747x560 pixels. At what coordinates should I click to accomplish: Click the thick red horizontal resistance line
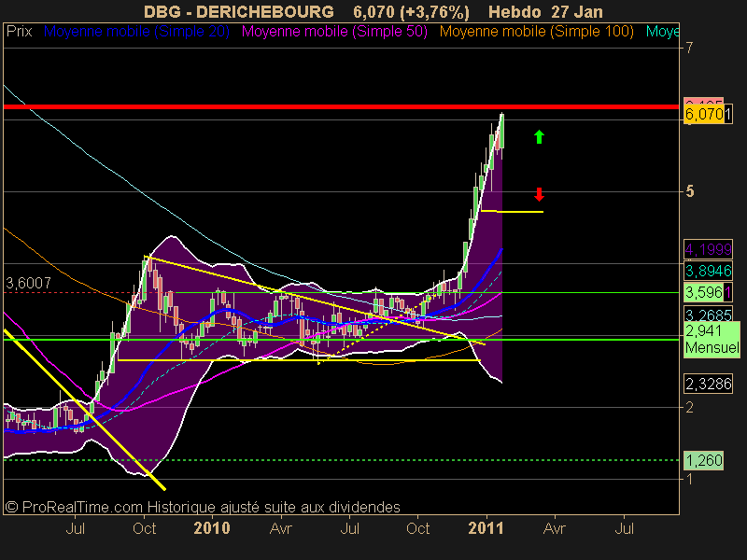[341, 106]
